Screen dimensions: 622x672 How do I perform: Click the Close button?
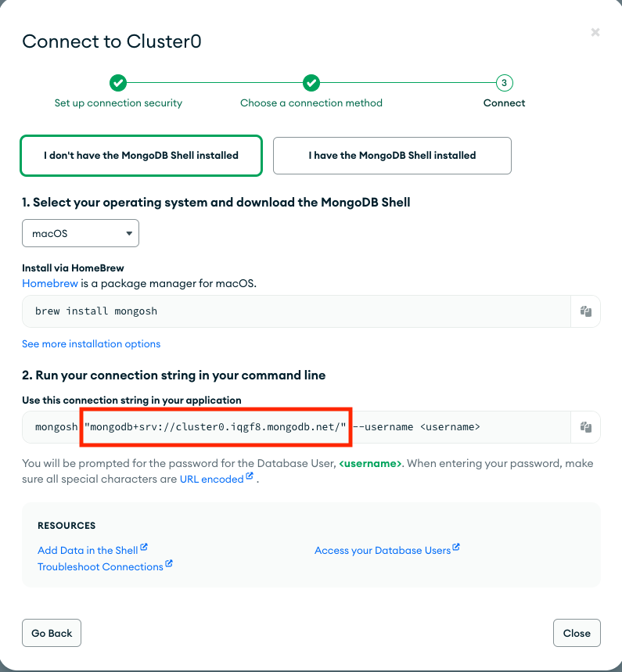tap(577, 632)
